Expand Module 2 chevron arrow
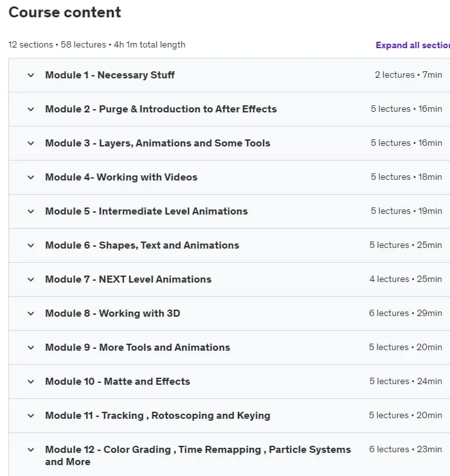Viewport: 450px width, 476px height. 31,109
